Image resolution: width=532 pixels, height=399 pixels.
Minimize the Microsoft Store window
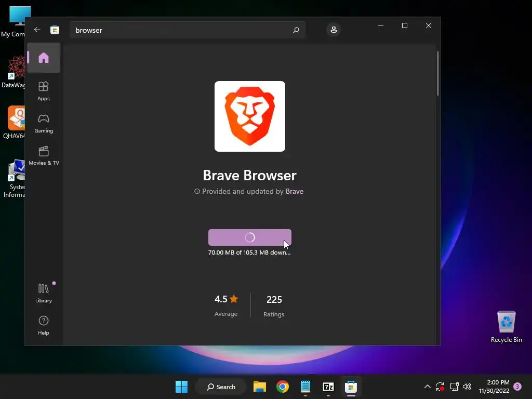[x=381, y=25]
